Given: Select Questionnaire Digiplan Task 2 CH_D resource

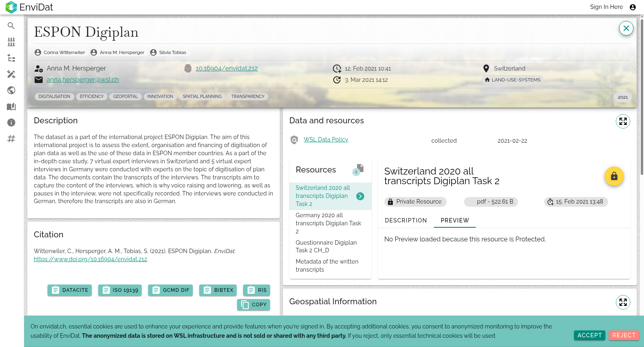Looking at the screenshot, I should [x=330, y=247].
